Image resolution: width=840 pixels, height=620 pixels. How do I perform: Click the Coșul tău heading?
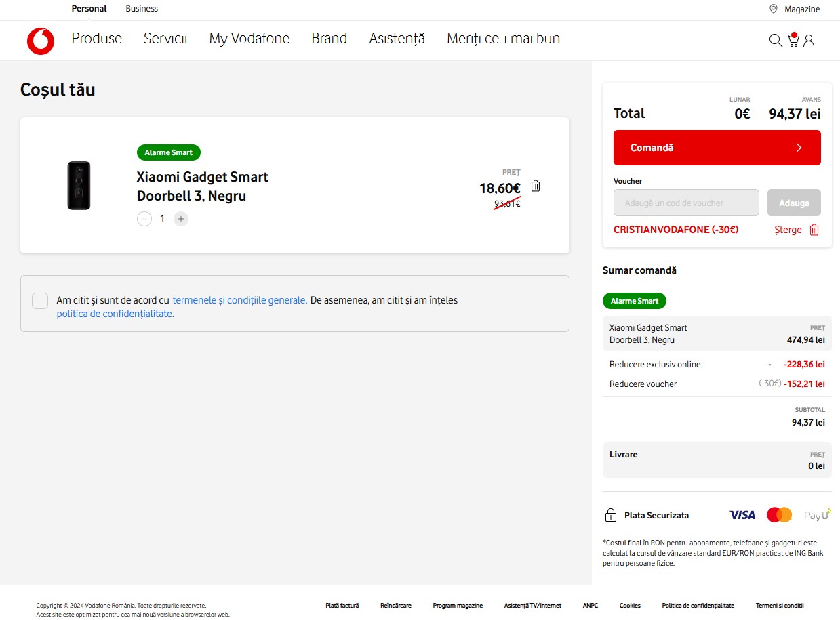pyautogui.click(x=58, y=89)
